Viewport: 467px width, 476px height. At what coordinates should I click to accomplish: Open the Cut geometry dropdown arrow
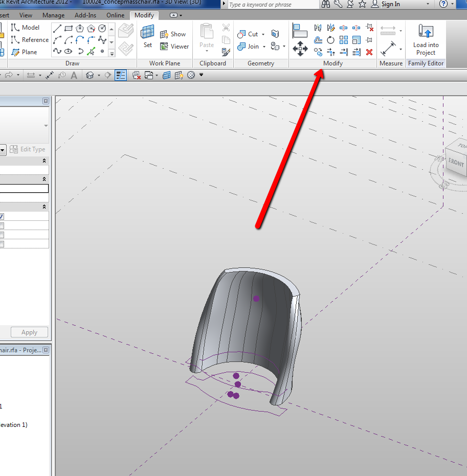click(x=263, y=34)
